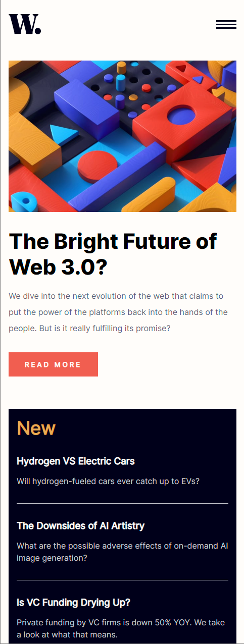Click the Web 3.0 intro paragraph text
Screen dimensions: 244x644
(118, 312)
